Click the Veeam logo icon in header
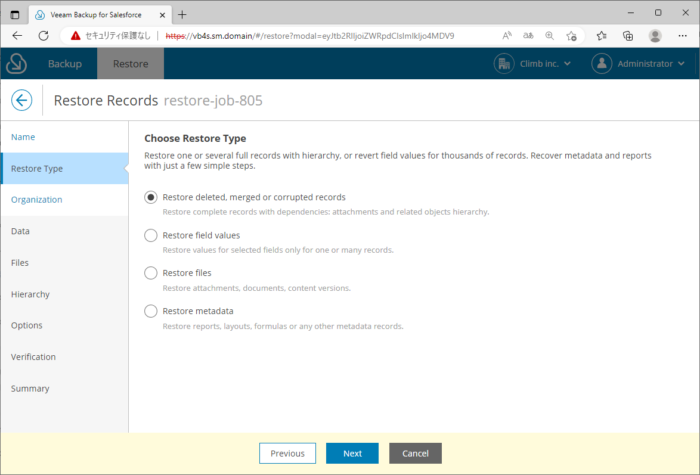700x475 pixels. pos(17,64)
